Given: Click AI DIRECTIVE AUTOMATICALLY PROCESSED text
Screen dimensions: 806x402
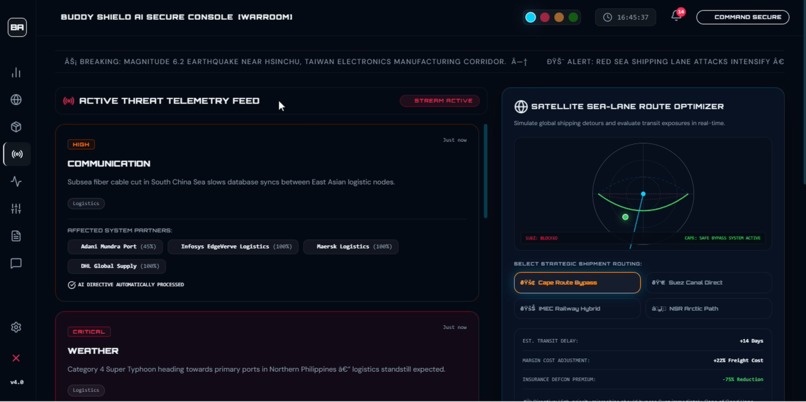Looking at the screenshot, I should [x=131, y=285].
